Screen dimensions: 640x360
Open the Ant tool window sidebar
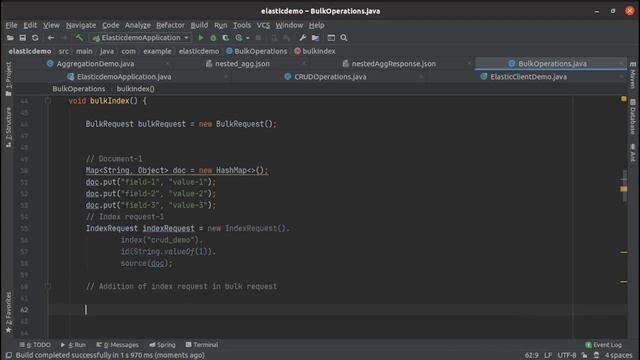click(633, 153)
